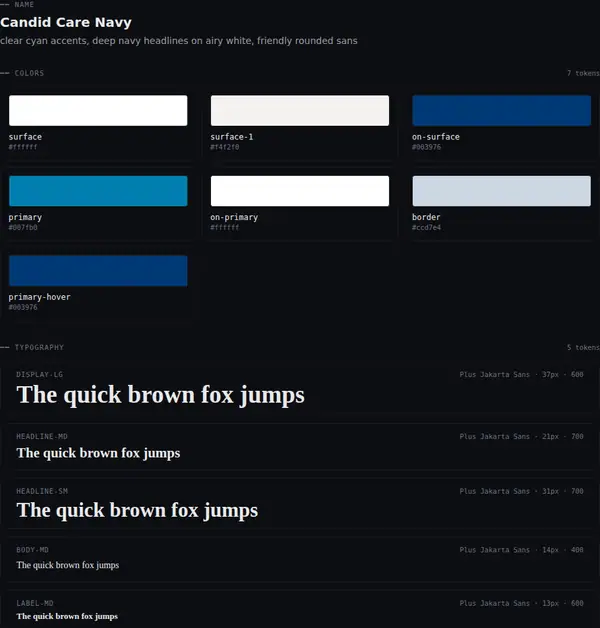Click hex code under surface label
Image resolution: width=600 pixels, height=628 pixels.
point(23,147)
